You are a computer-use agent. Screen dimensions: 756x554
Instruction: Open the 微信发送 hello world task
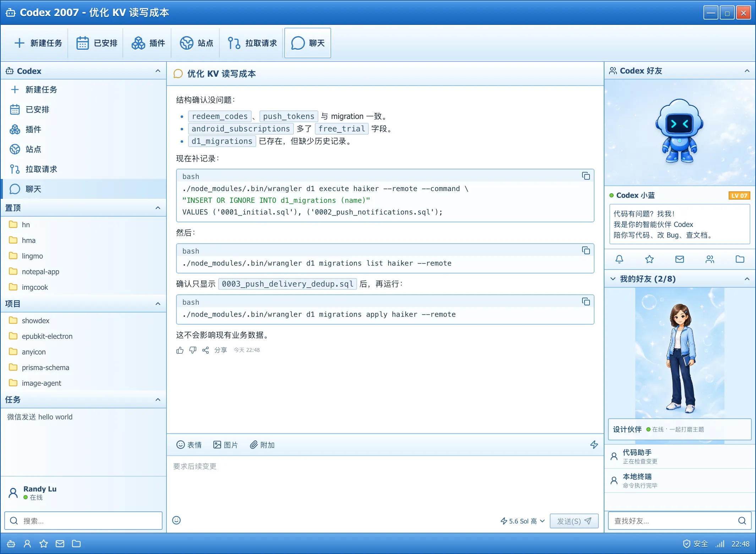click(83, 417)
